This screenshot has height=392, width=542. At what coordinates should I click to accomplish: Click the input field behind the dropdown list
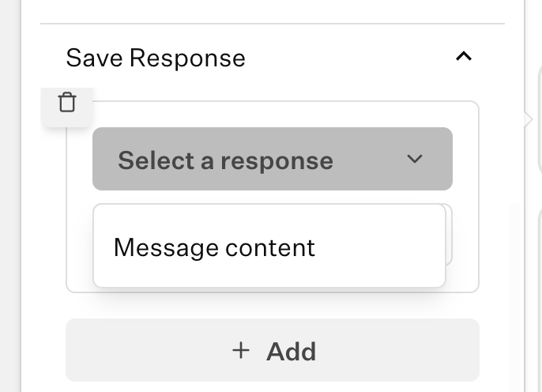[449, 235]
